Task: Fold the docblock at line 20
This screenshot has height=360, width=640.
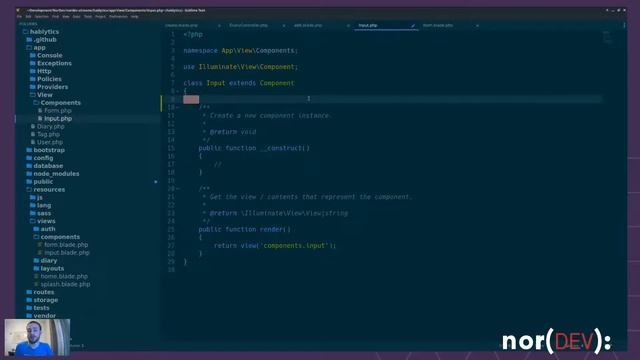Action: click(x=178, y=189)
